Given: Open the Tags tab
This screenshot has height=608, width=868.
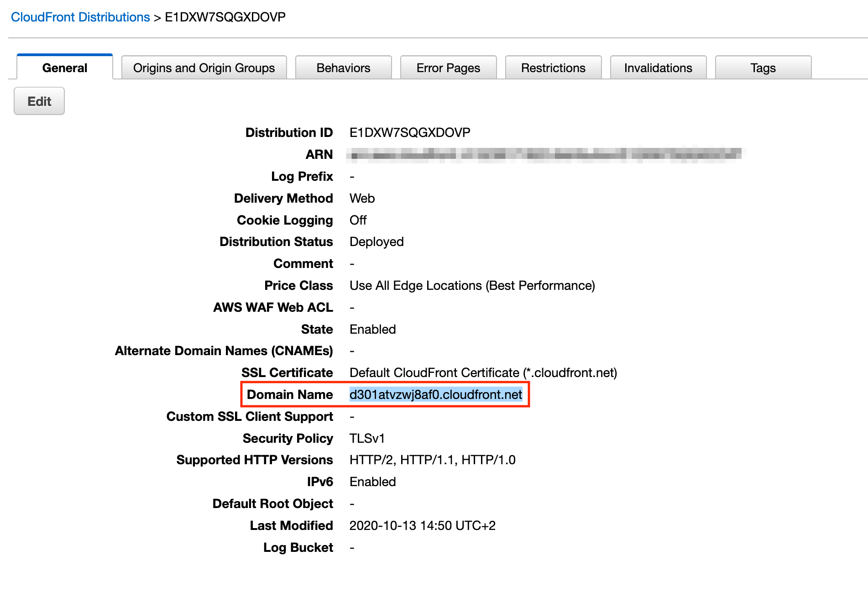Looking at the screenshot, I should click(763, 68).
